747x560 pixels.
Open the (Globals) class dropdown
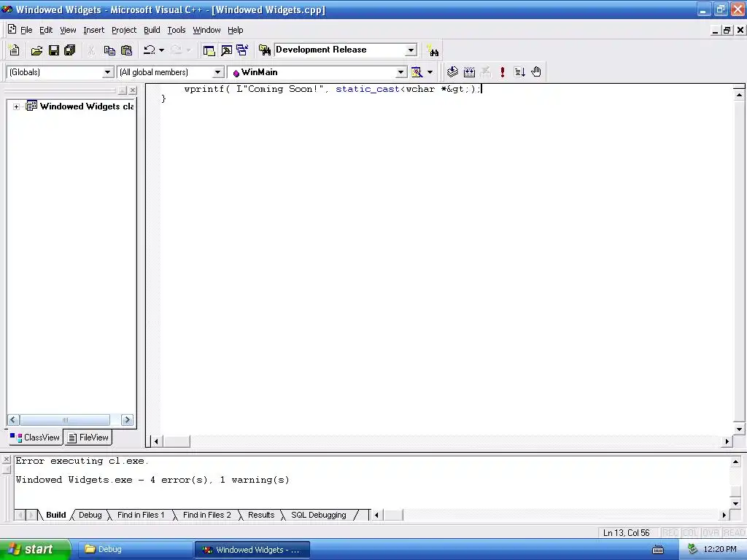tap(108, 72)
